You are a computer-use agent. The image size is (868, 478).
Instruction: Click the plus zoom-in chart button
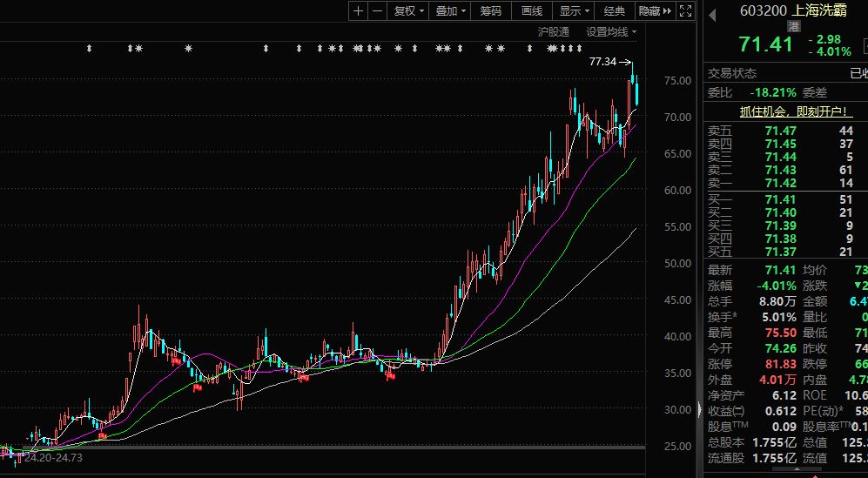coord(359,11)
